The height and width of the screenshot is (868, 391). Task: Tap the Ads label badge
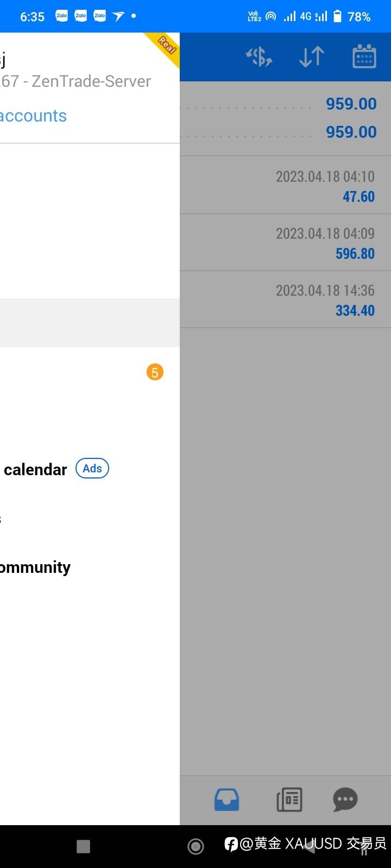tap(92, 468)
